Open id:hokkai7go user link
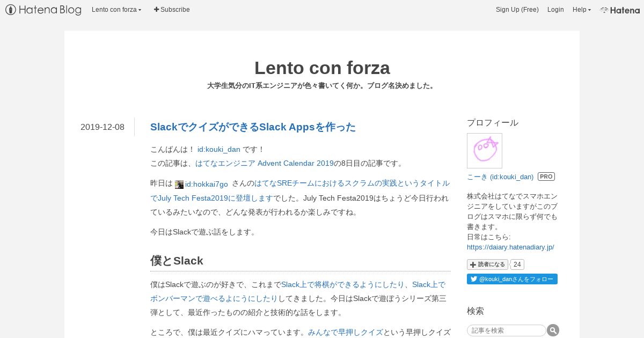 click(x=207, y=183)
